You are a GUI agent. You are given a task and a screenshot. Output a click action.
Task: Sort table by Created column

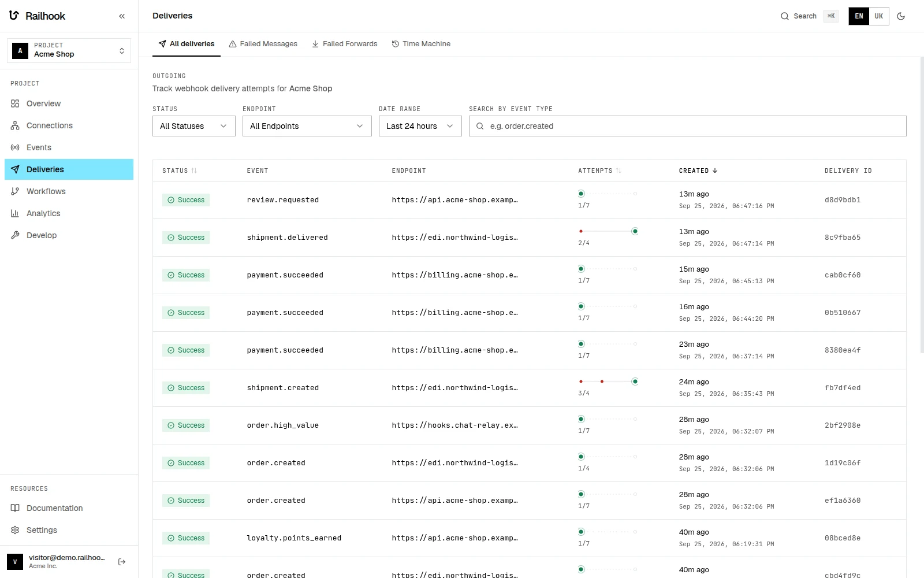coord(698,171)
